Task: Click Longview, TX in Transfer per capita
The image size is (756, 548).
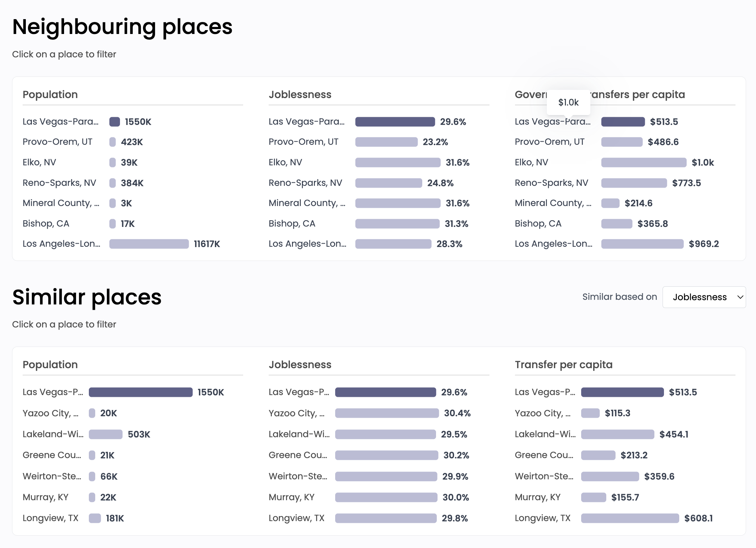Action: click(542, 518)
